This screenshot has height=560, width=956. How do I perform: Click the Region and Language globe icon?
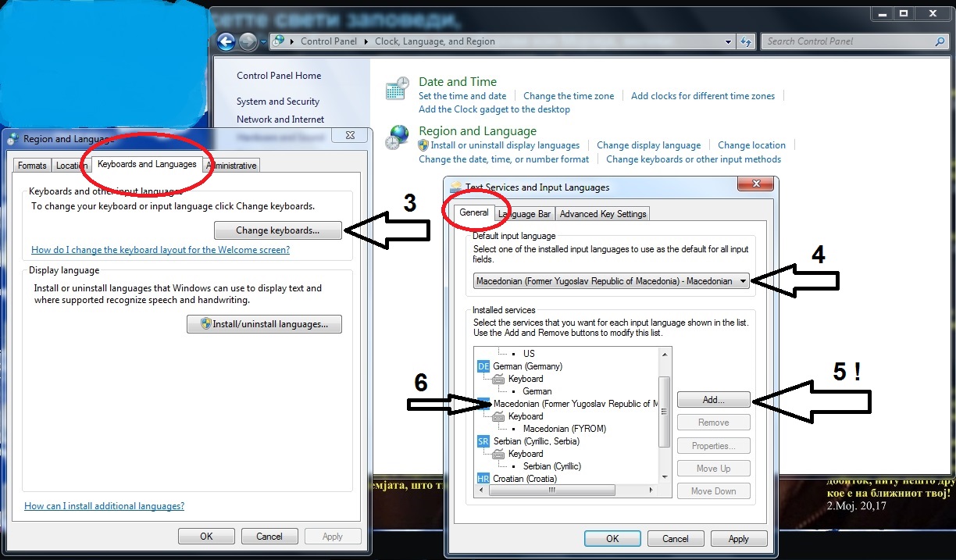[398, 138]
